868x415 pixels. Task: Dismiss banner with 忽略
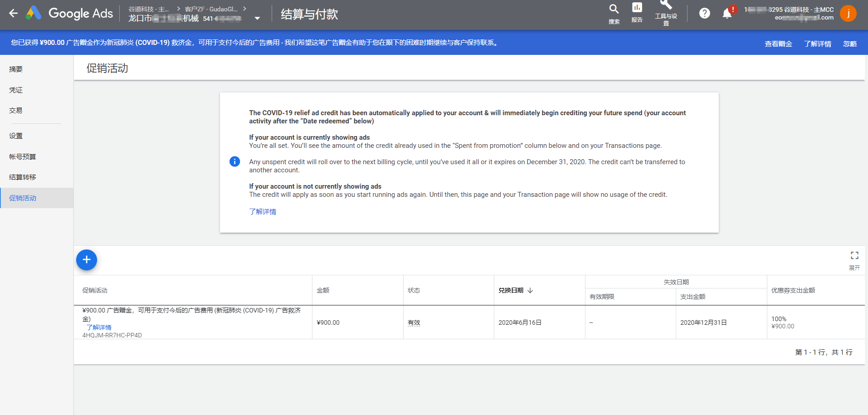pyautogui.click(x=849, y=44)
